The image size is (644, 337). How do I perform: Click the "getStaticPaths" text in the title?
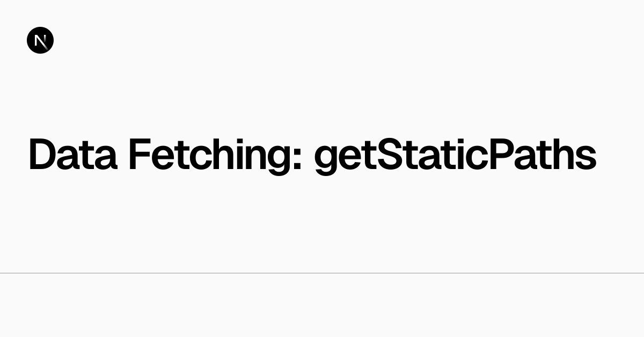point(455,155)
